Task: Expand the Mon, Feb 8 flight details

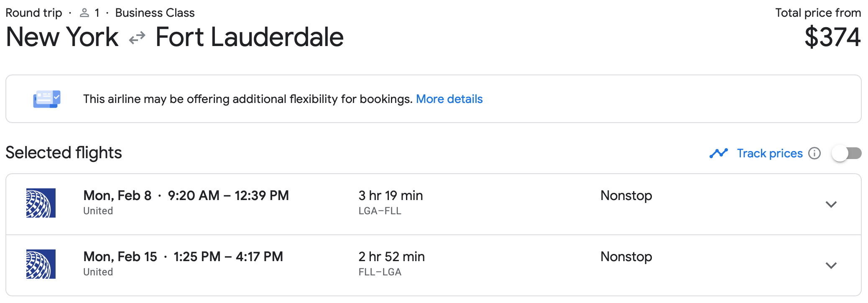Action: [x=832, y=205]
